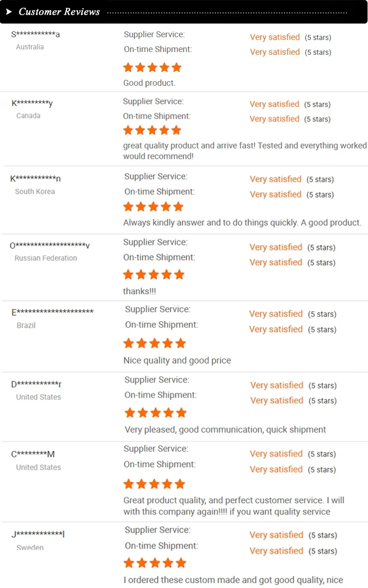Image resolution: width=368 pixels, height=588 pixels.
Task: Click the star rating above 'Great product quality'
Action: point(154,484)
